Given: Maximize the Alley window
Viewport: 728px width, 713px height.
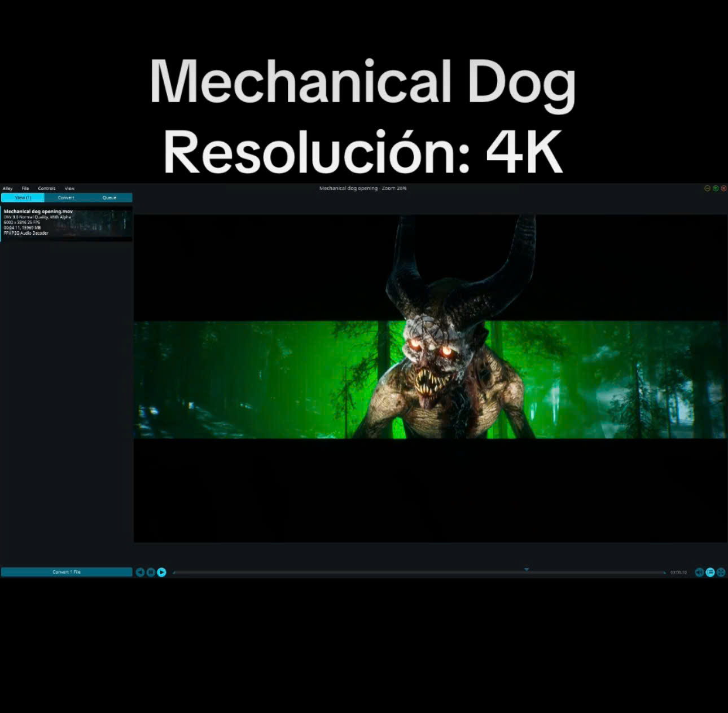Looking at the screenshot, I should [716, 188].
